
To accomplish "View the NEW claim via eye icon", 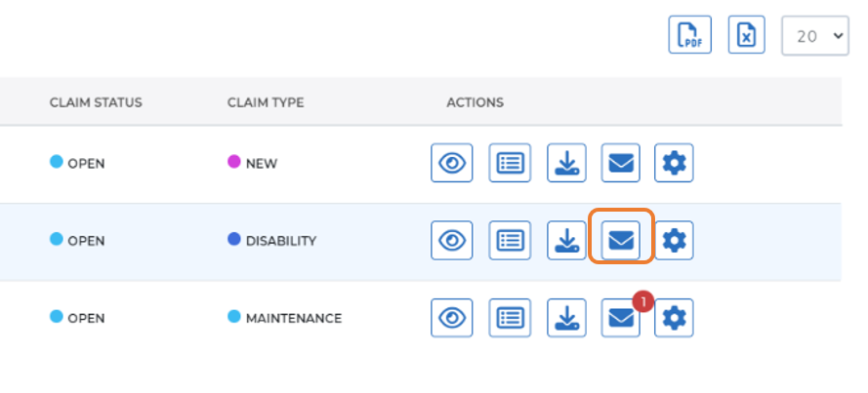I will (x=452, y=163).
